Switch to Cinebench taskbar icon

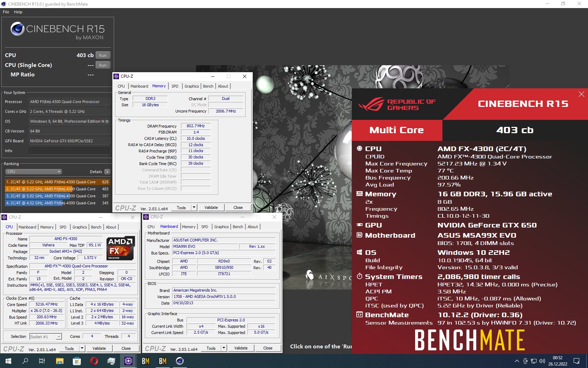point(180,361)
